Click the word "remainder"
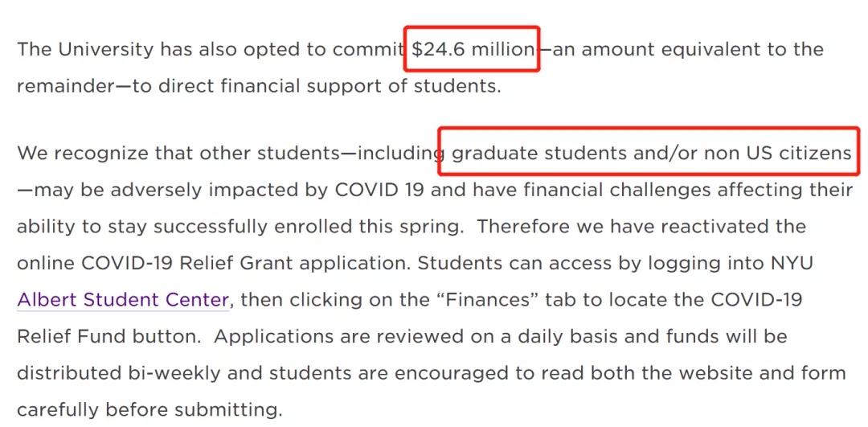868x427 pixels. (x=66, y=86)
